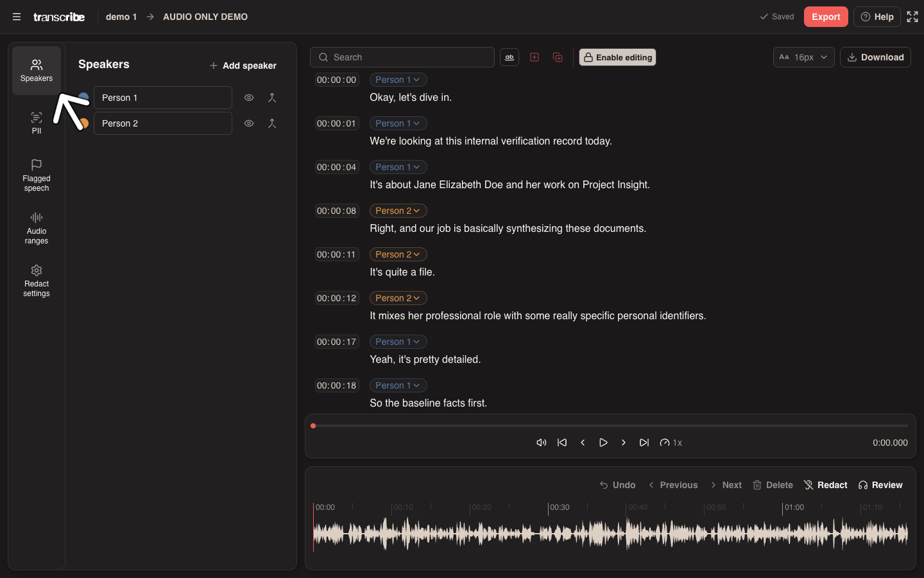This screenshot has width=924, height=578.
Task: Click the merge icon for Person 1
Action: pyautogui.click(x=272, y=98)
